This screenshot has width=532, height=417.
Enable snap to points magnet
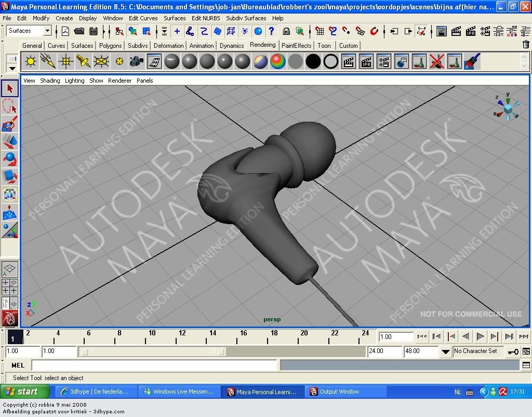tap(347, 31)
